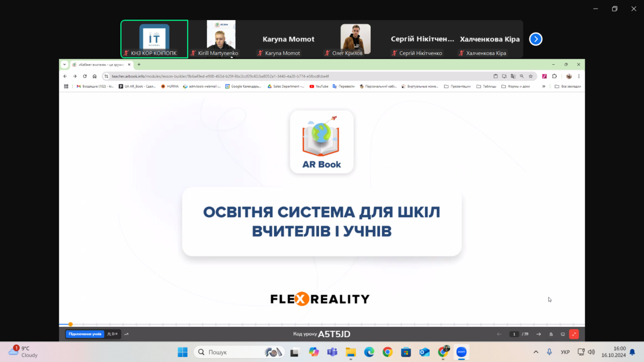Go to previous slide arrow
644x362 pixels.
coord(499,334)
